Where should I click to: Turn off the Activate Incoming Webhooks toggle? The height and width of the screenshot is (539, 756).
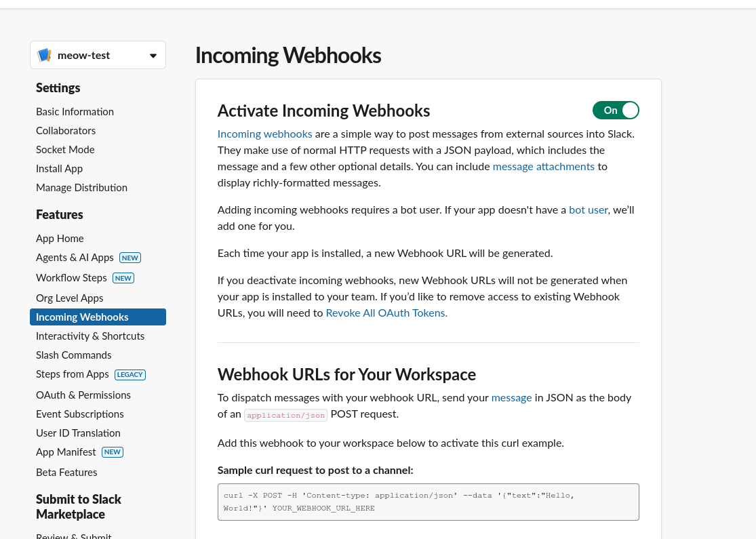tap(616, 111)
